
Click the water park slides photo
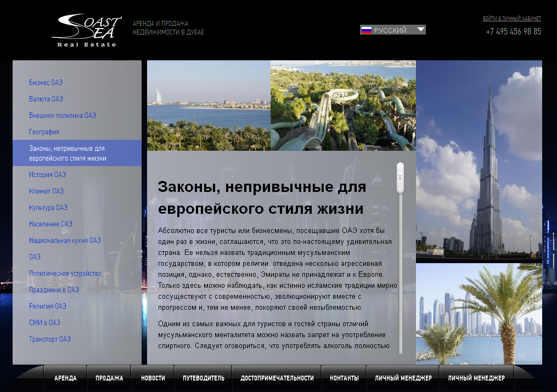[x=343, y=105]
